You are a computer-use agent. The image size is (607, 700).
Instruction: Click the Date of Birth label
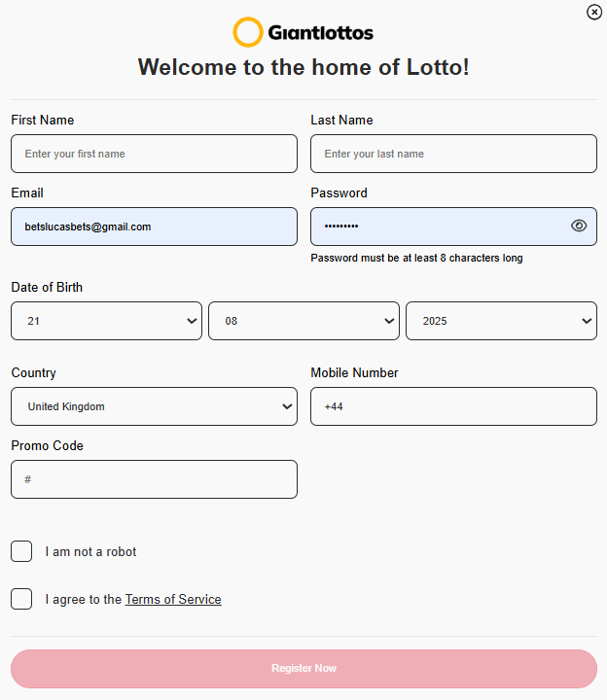click(x=47, y=288)
